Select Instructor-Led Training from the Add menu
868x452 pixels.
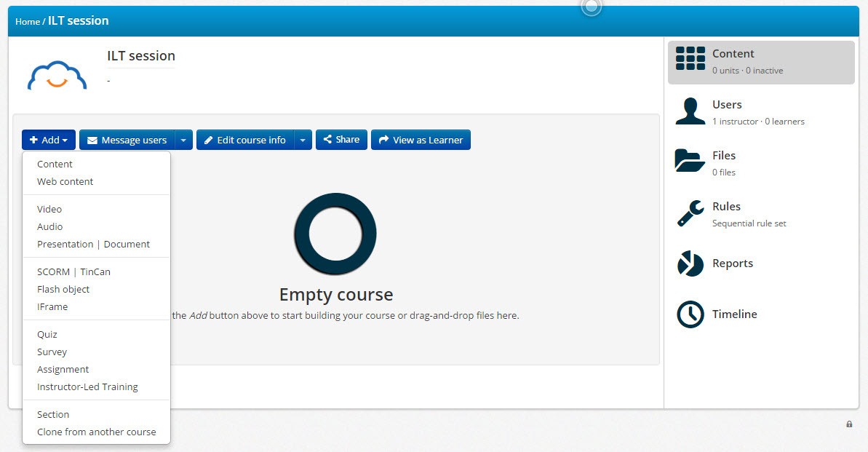pyautogui.click(x=87, y=387)
